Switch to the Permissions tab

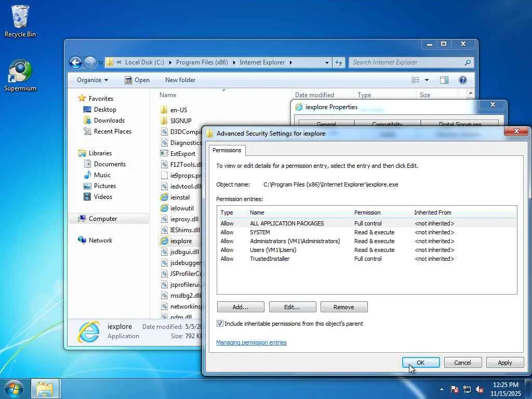[227, 150]
